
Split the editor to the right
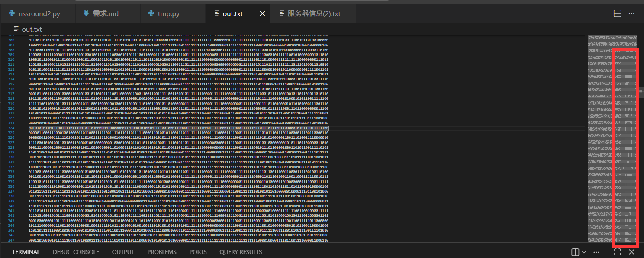(618, 13)
